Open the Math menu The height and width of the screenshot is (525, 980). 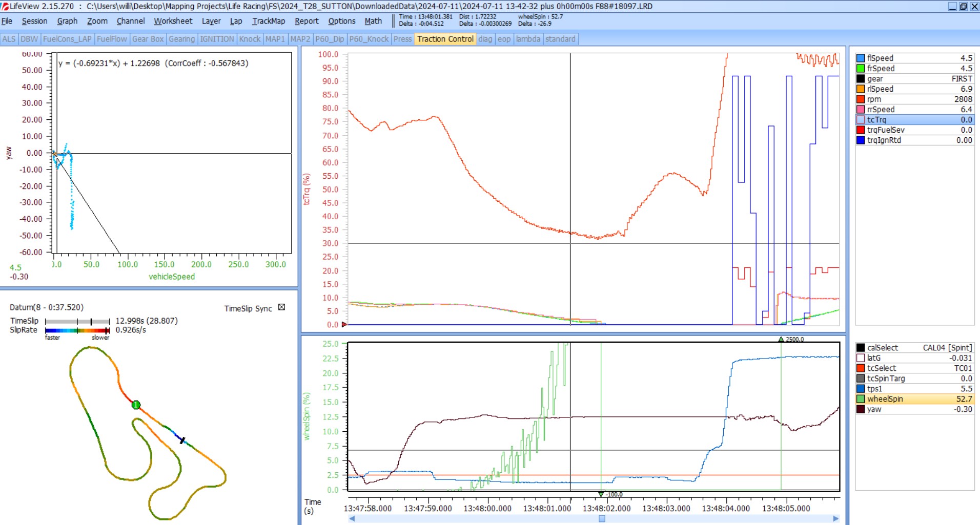pos(373,21)
